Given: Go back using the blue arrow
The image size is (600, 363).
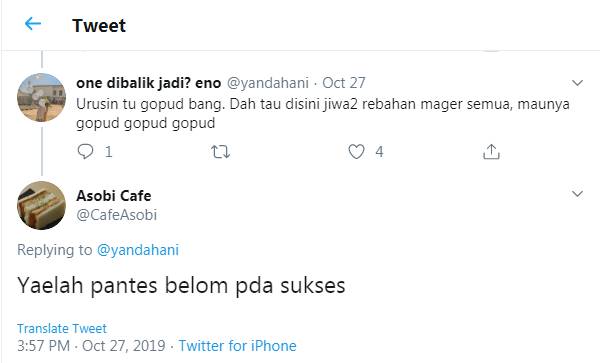Looking at the screenshot, I should (x=33, y=24).
